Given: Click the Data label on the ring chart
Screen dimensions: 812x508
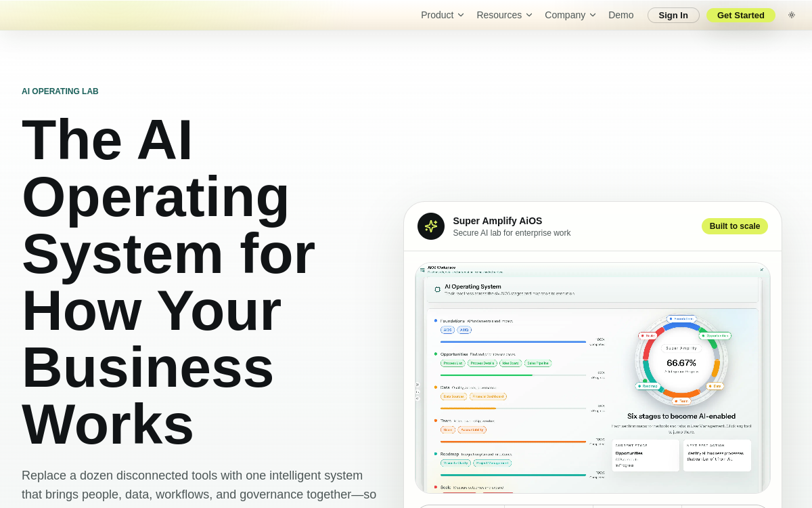Looking at the screenshot, I should click(x=715, y=386).
